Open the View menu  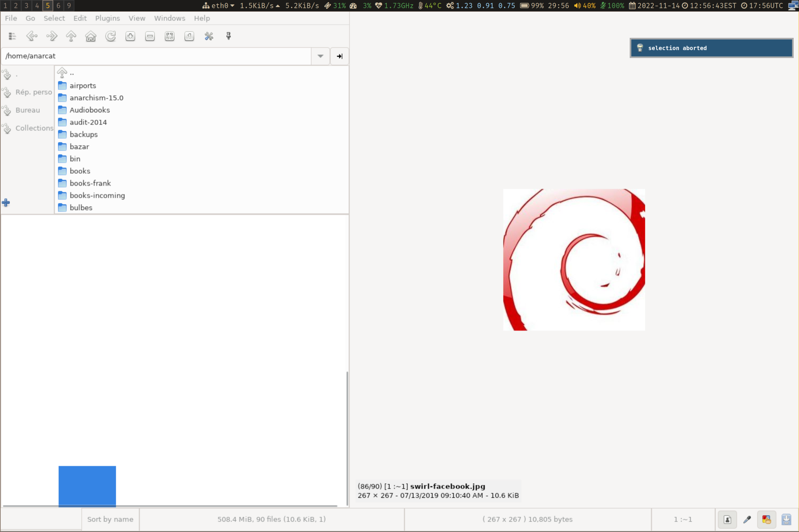(x=137, y=18)
